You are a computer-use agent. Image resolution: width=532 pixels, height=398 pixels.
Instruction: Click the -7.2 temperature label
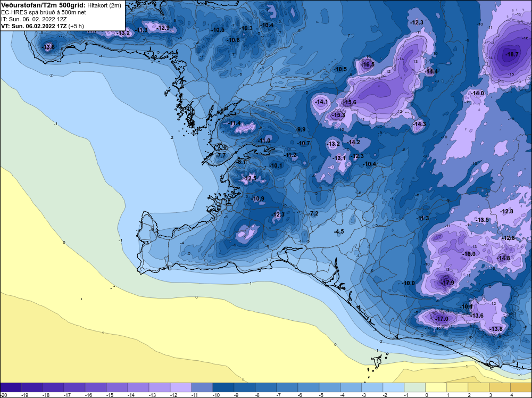313,213
